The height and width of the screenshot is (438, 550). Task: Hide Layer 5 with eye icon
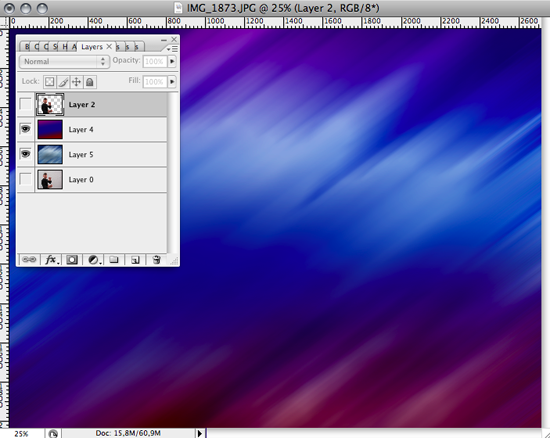pyautogui.click(x=25, y=154)
